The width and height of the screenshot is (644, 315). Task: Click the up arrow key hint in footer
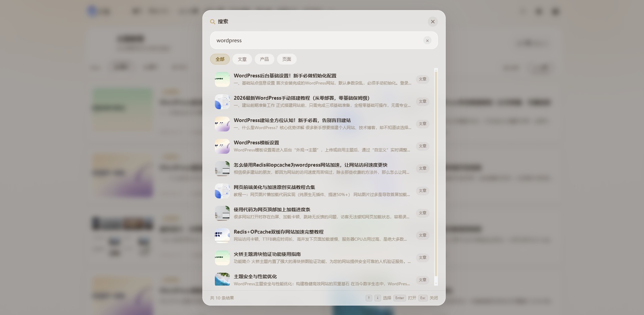(x=369, y=298)
